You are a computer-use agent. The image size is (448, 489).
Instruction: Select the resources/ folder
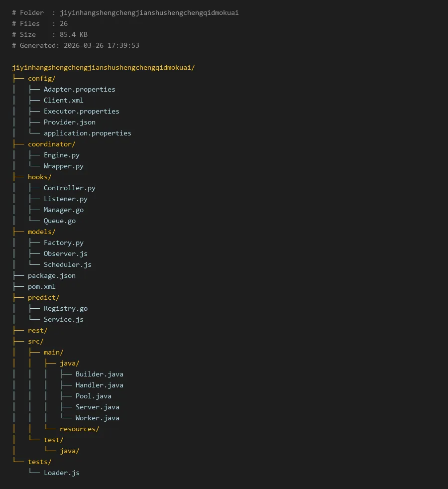click(79, 429)
